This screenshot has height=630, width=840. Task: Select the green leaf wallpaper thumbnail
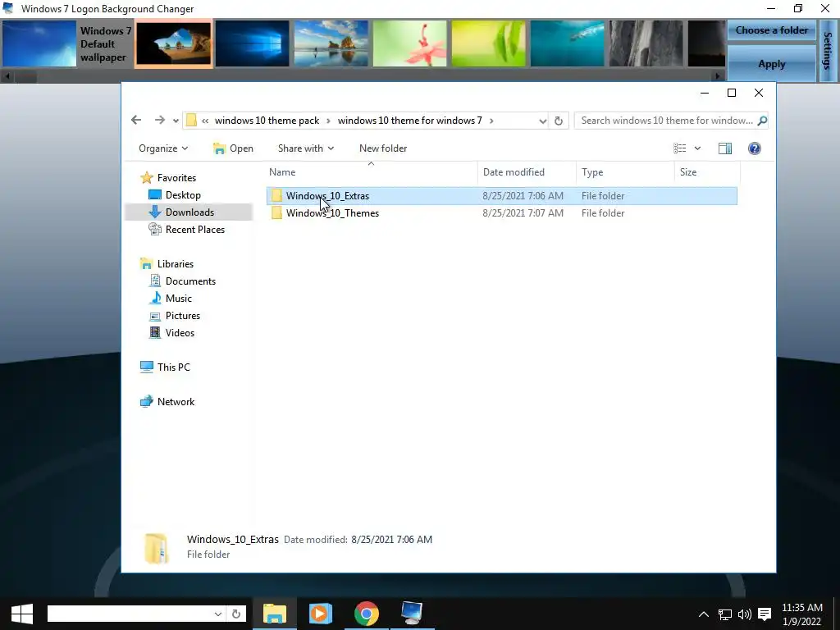coord(489,43)
